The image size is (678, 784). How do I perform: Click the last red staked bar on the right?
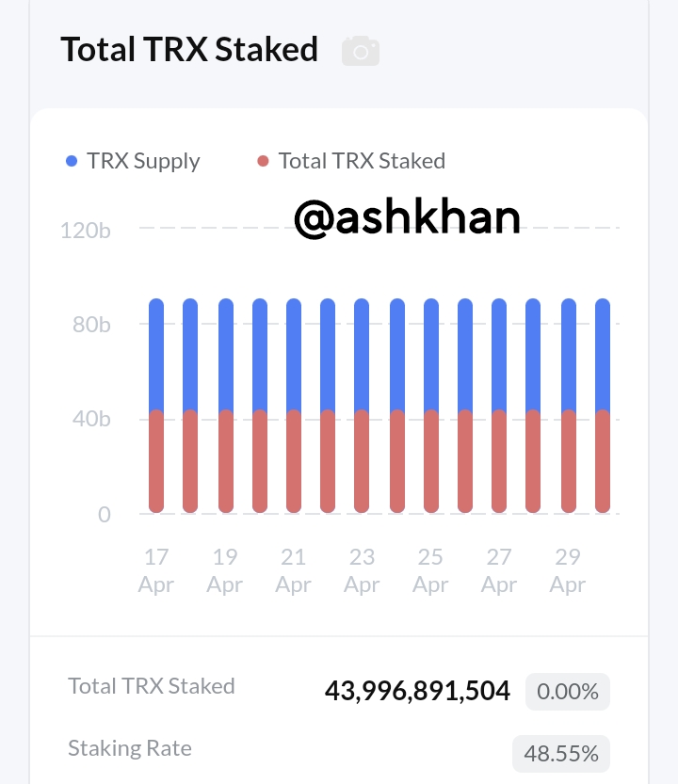pos(602,463)
